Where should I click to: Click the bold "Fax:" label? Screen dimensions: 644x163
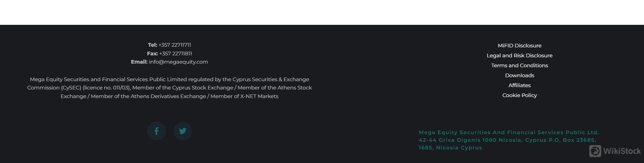[x=152, y=54]
